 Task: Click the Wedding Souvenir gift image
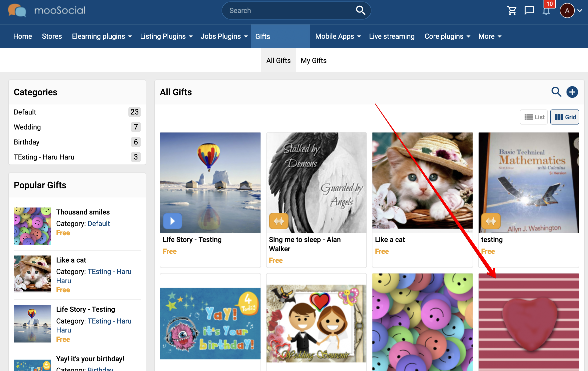[316, 323]
